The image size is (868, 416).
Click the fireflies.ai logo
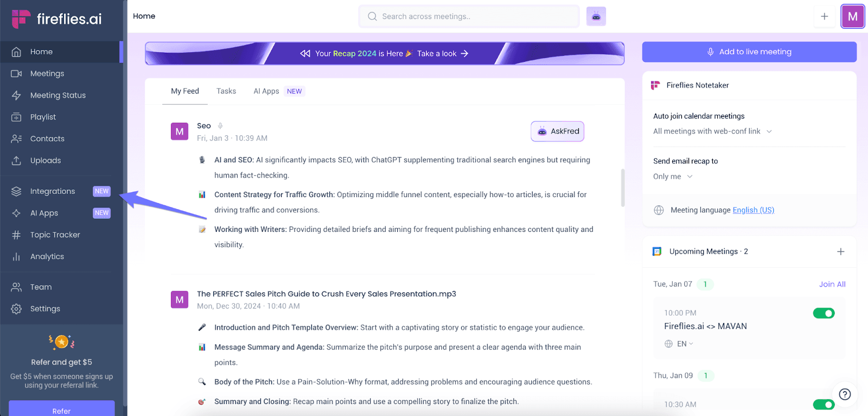tap(56, 19)
